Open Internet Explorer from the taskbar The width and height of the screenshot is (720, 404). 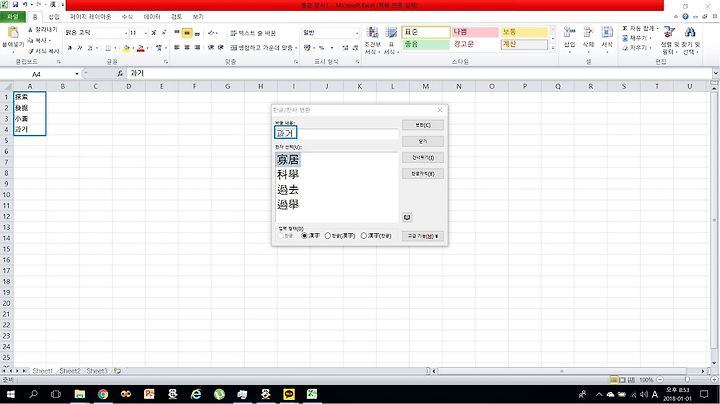point(196,394)
